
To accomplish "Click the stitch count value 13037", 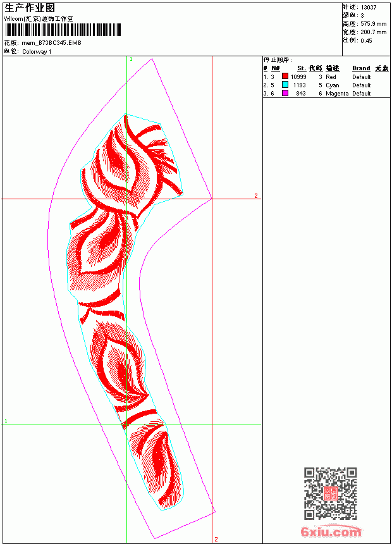I will [x=369, y=7].
